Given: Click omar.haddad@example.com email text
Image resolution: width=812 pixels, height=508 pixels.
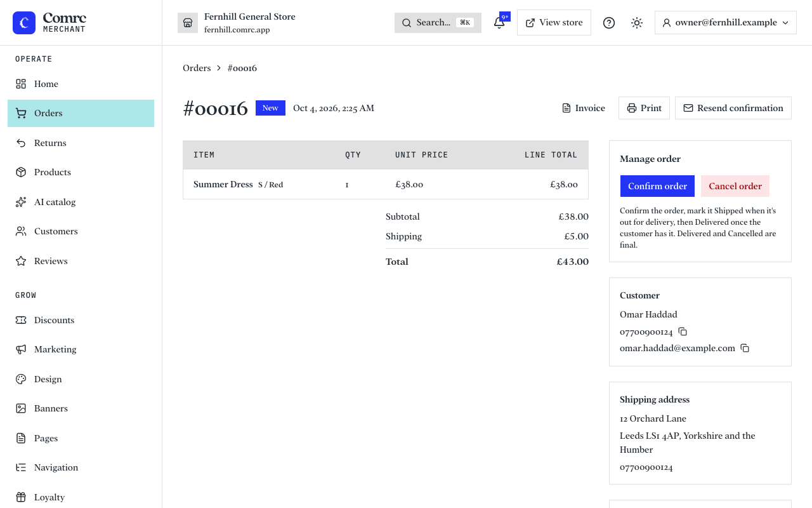Looking at the screenshot, I should pos(678,348).
